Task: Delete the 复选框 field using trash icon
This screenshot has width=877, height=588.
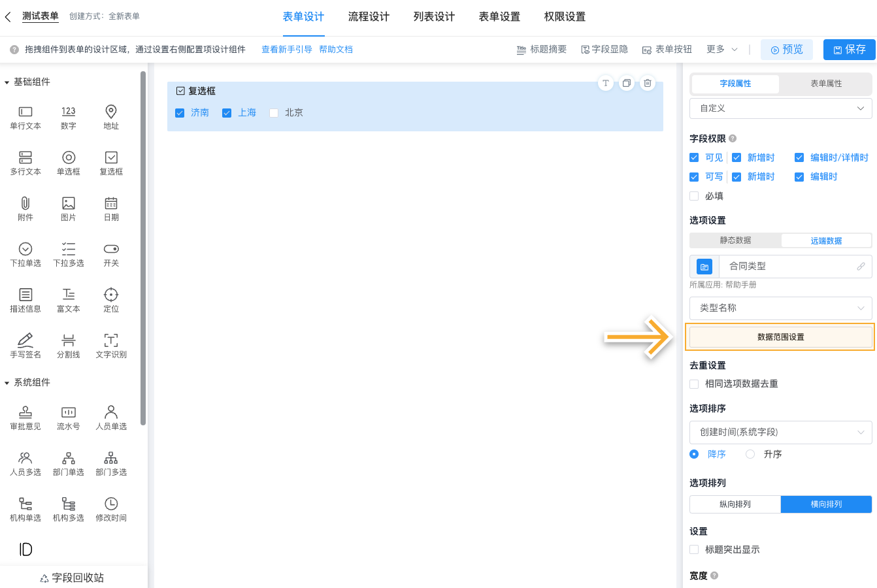Action: click(648, 83)
